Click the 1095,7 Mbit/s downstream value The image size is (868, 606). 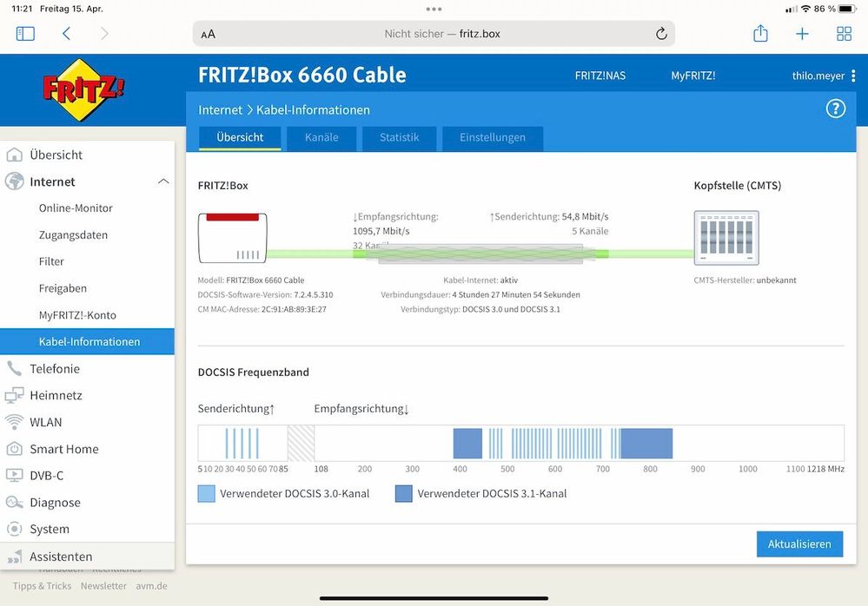(381, 231)
